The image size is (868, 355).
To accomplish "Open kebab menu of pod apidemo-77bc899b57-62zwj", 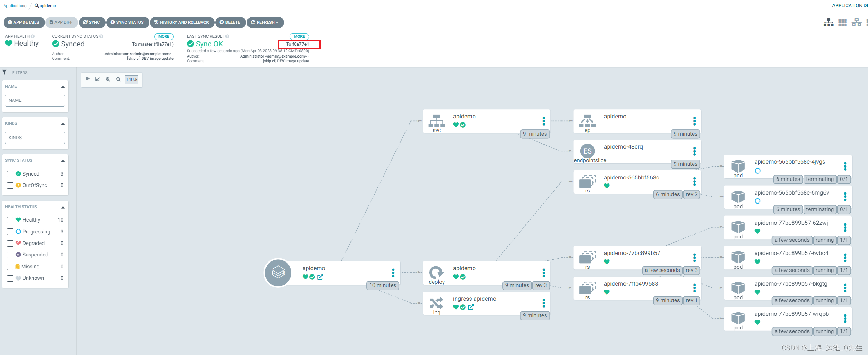I will pyautogui.click(x=845, y=227).
